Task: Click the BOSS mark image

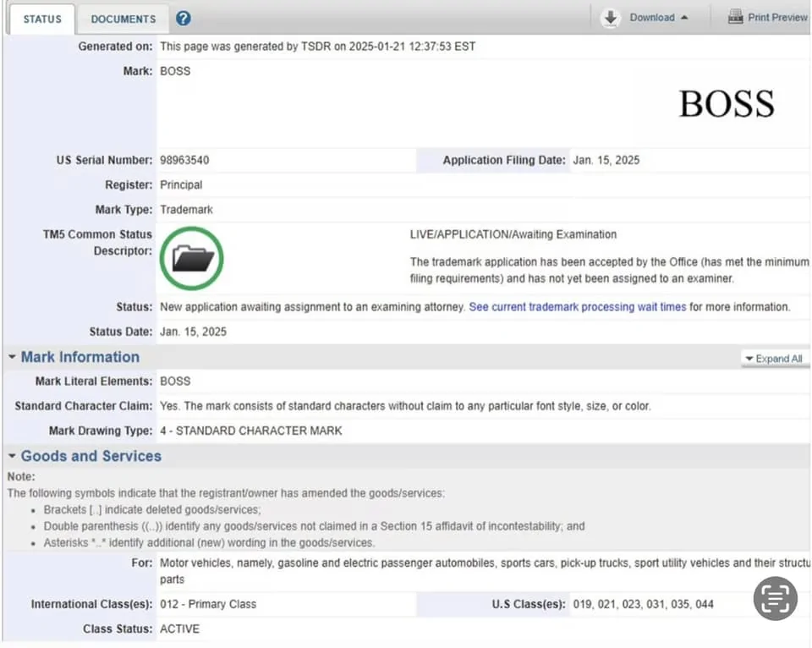Action: coord(727,104)
